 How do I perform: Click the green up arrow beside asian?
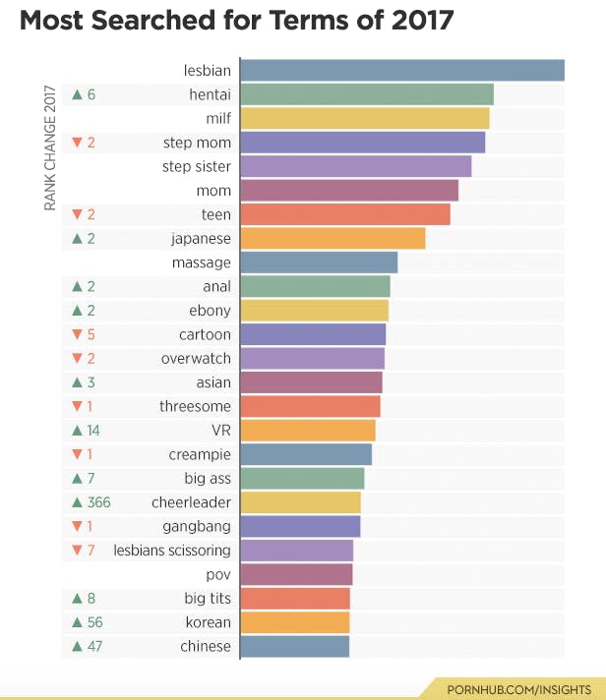pyautogui.click(x=78, y=382)
